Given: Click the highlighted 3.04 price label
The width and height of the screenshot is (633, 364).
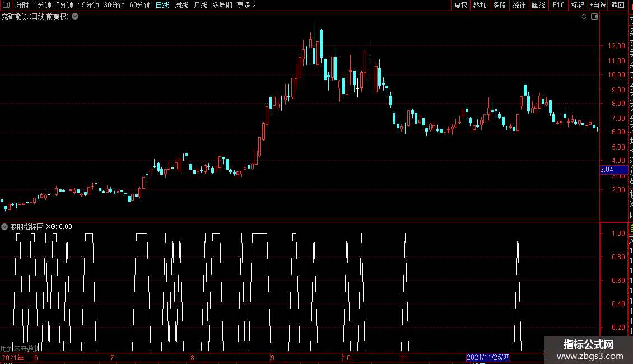Looking at the screenshot, I should click(x=613, y=170).
